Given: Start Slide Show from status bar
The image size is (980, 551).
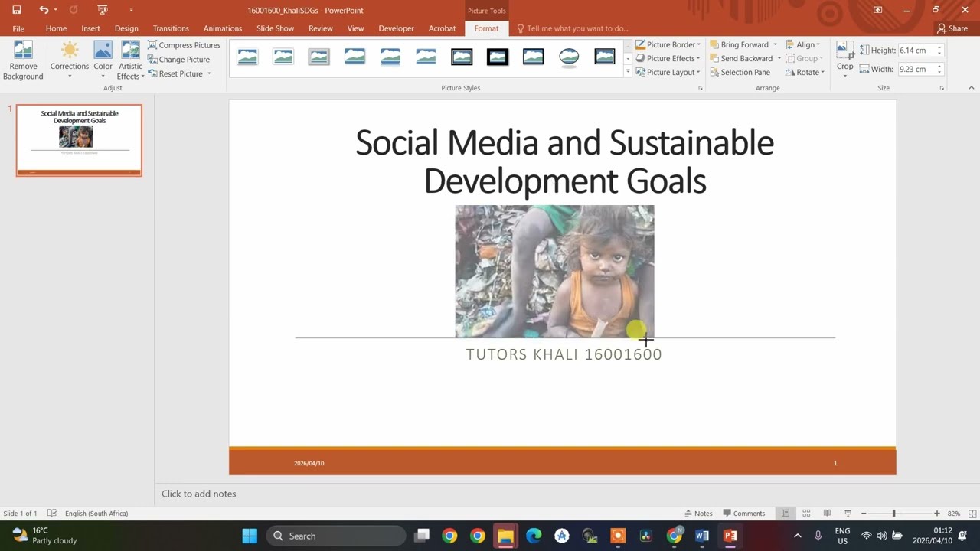Looking at the screenshot, I should (848, 514).
